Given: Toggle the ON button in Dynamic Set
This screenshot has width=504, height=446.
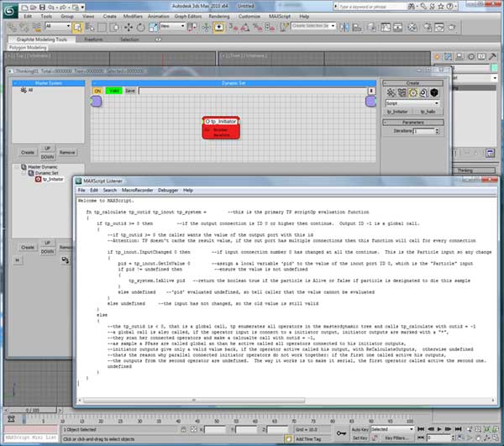Looking at the screenshot, I should [x=97, y=90].
